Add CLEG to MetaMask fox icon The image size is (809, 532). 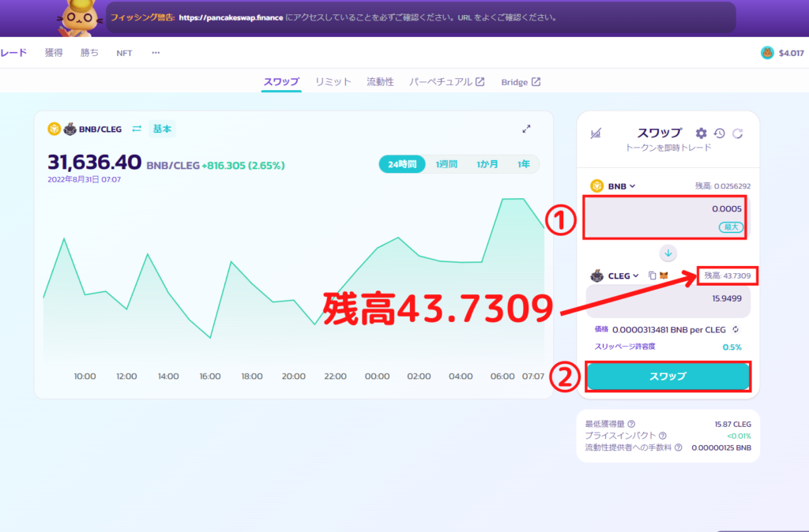tap(664, 275)
